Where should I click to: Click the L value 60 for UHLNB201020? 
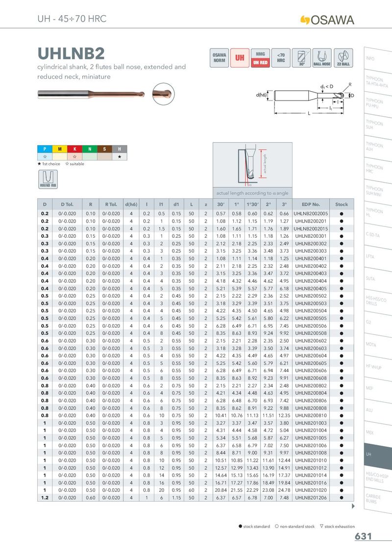[x=192, y=490]
